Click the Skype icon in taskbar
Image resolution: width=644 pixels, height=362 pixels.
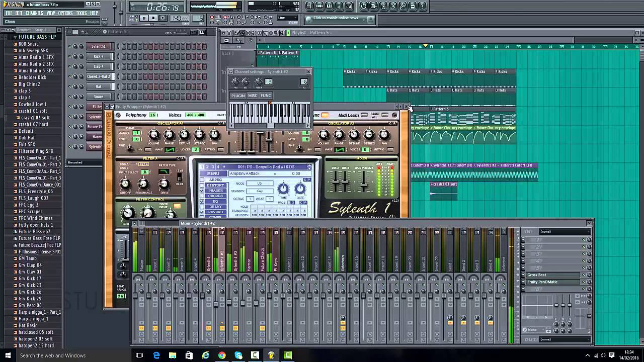pyautogui.click(x=238, y=355)
